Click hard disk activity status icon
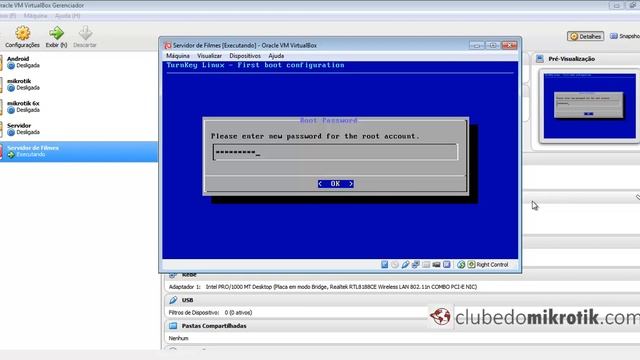This screenshot has height=360, width=640. (x=384, y=264)
